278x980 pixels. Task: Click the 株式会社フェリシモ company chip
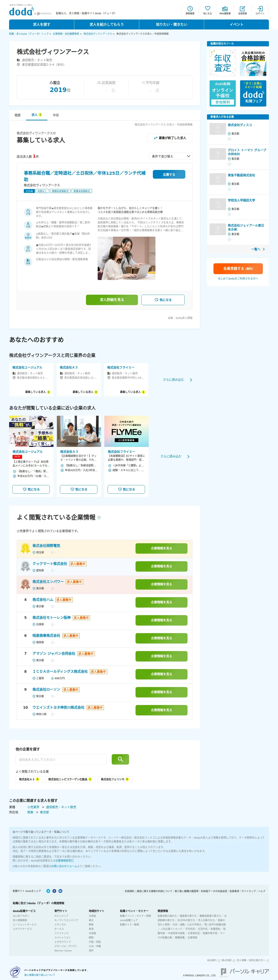click(x=115, y=779)
